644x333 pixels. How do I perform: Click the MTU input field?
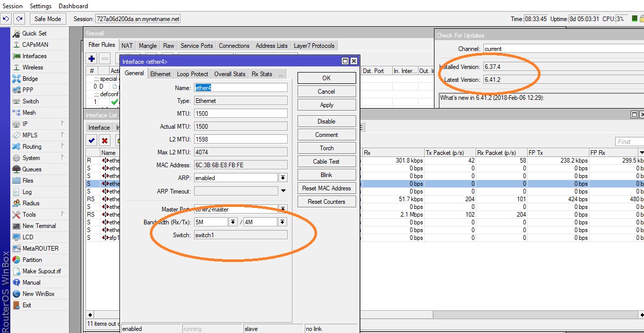240,114
